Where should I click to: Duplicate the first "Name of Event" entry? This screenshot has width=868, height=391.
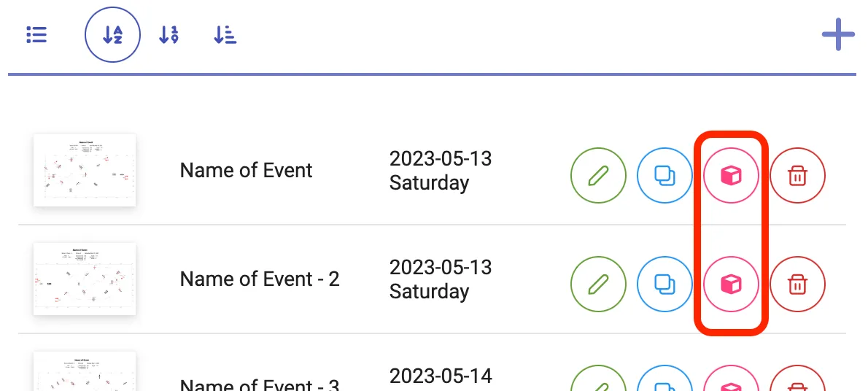[x=664, y=175]
